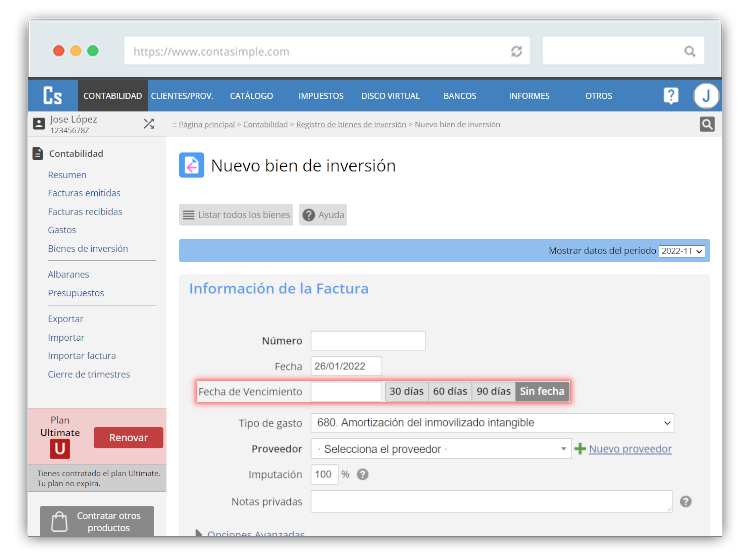The width and height of the screenshot is (750, 552).
Task: Click the browser search magnifier icon
Action: click(x=689, y=51)
